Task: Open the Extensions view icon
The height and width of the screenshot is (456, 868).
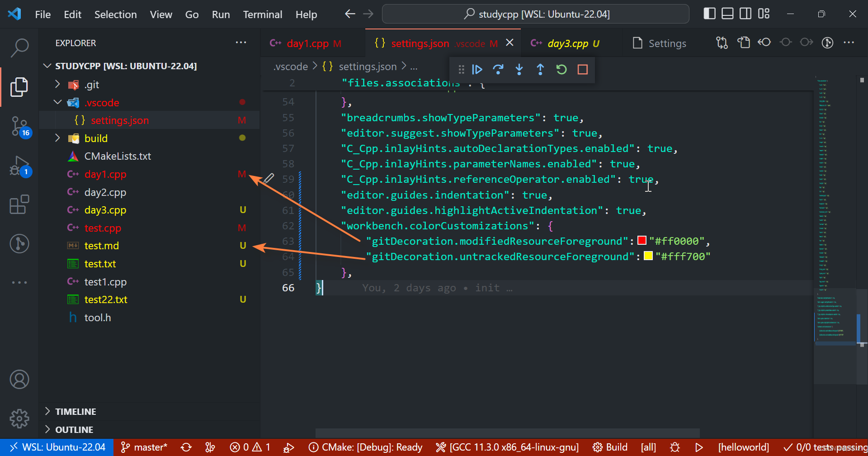Action: 19,204
